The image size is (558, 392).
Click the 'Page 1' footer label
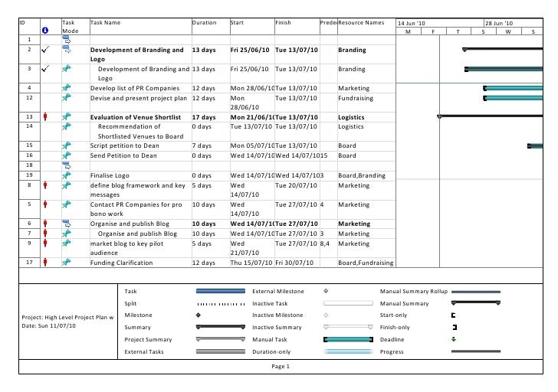pyautogui.click(x=281, y=367)
